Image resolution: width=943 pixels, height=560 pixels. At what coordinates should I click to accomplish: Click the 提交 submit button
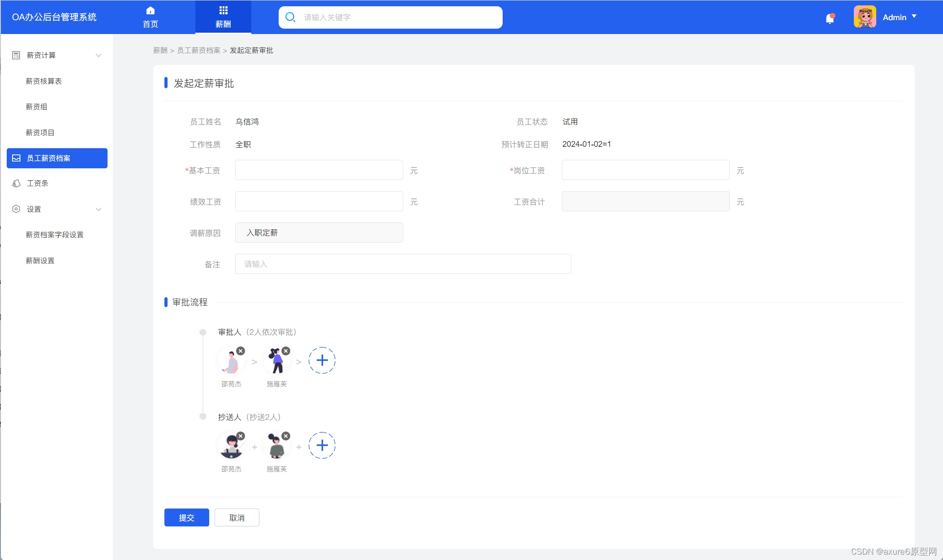[186, 517]
